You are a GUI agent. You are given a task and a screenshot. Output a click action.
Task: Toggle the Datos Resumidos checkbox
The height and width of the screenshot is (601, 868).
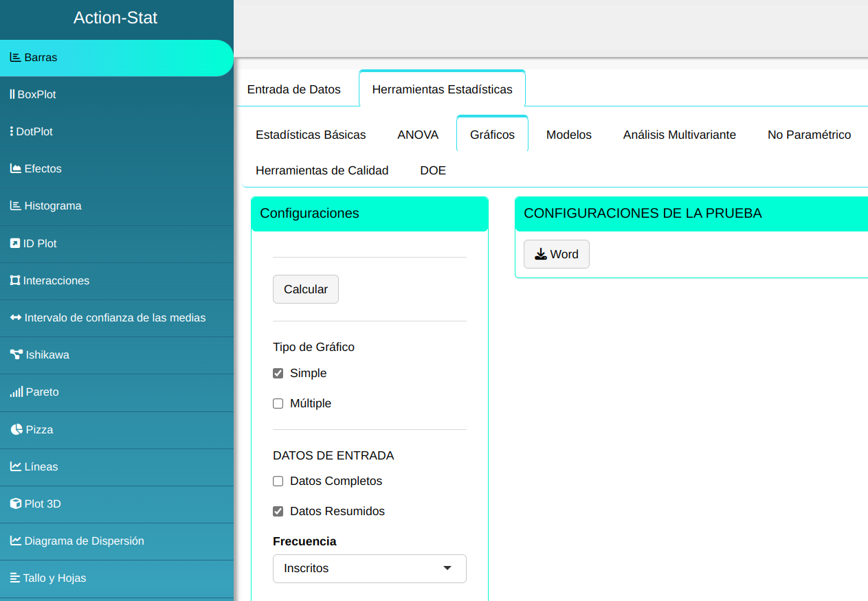278,512
